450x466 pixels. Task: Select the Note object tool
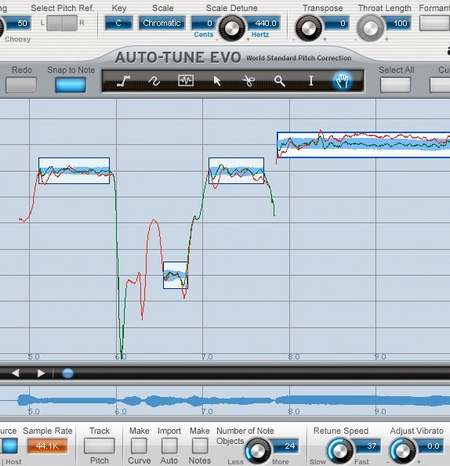(186, 80)
